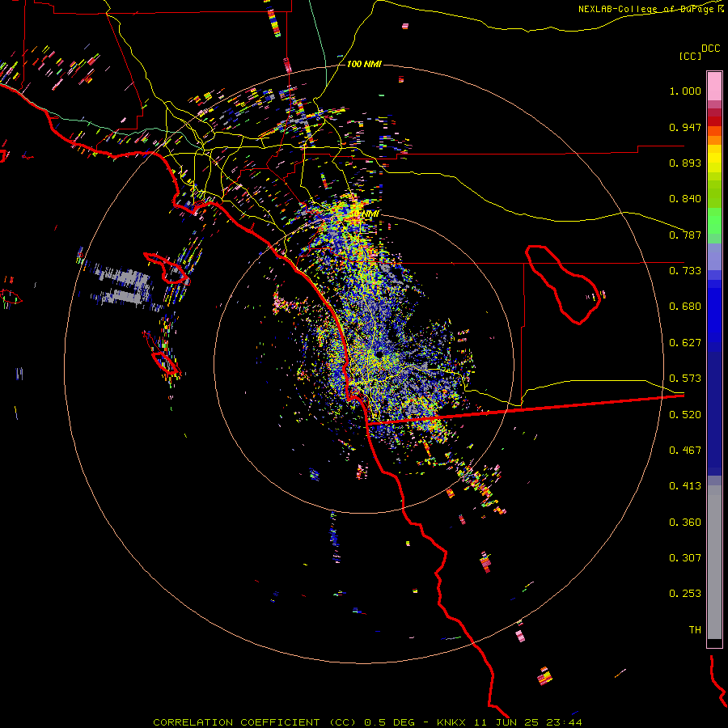
Task: Click the pink segment of color bar
Action: [714, 86]
